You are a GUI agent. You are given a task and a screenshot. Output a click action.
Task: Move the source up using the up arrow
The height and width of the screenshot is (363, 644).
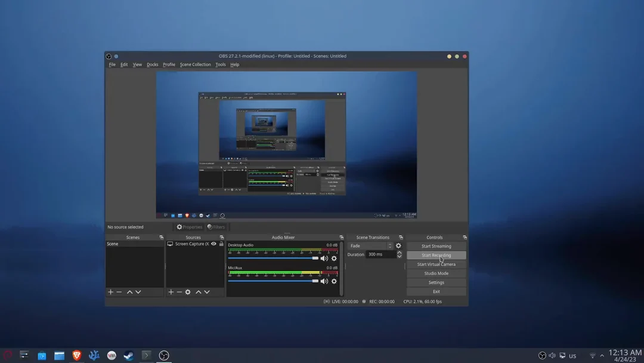pos(198,292)
